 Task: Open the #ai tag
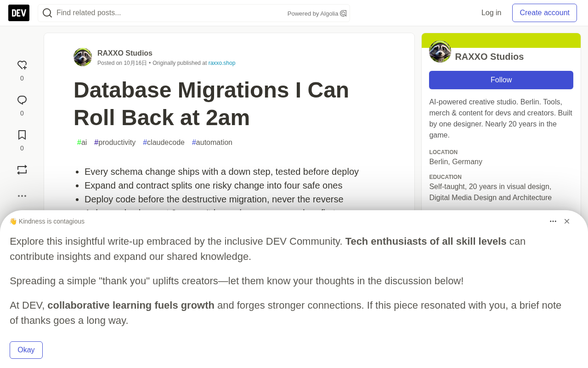click(82, 143)
